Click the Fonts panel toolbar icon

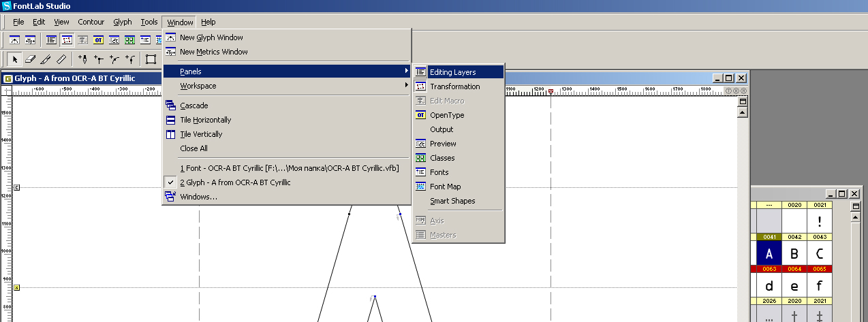(x=145, y=40)
